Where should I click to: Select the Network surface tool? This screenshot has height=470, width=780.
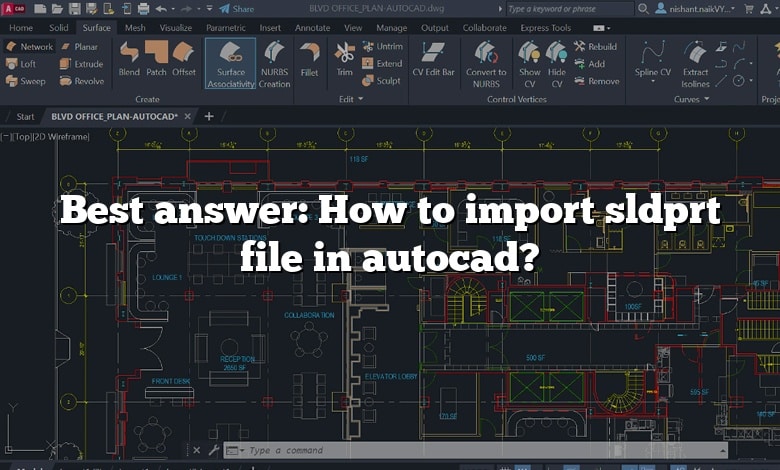click(x=29, y=47)
